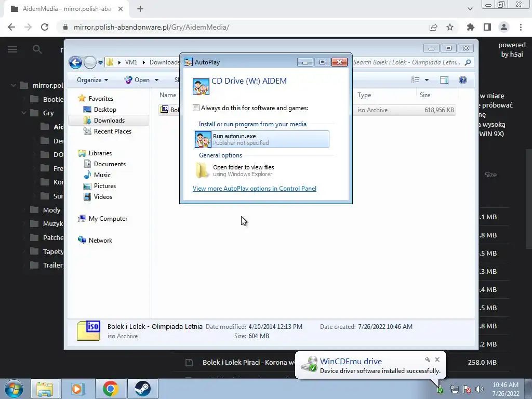Change view icon in Explorer toolbar
This screenshot has height=399, width=532.
[x=415, y=79]
